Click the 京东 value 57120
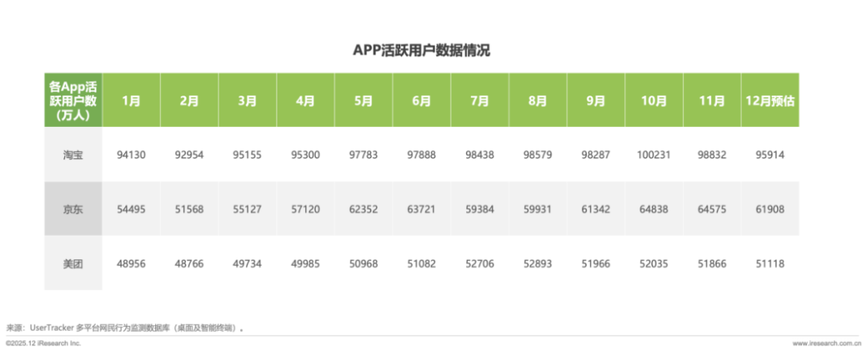868x351 pixels. [x=305, y=210]
